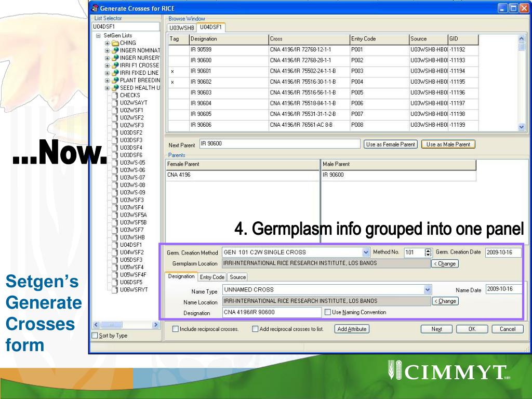The image size is (532, 399).
Task: Click Change button for Name Location
Action: [445, 301]
